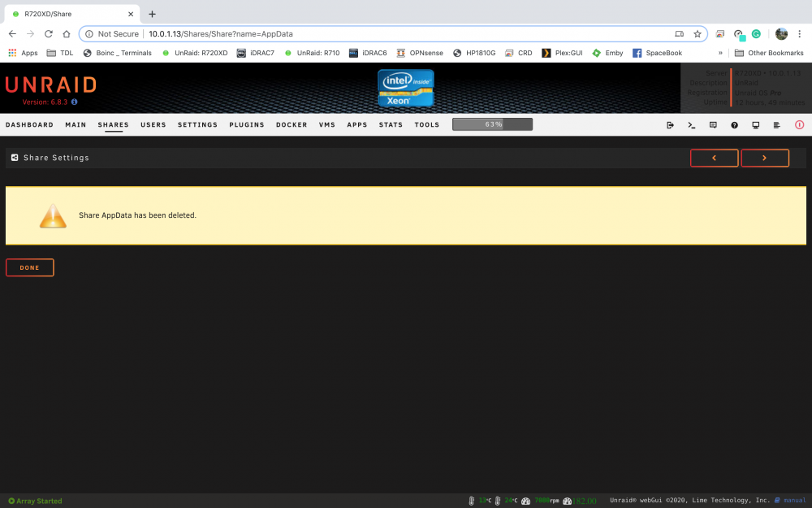Go to previous share arrow button
Viewport: 812px width, 508px height.
(x=714, y=158)
